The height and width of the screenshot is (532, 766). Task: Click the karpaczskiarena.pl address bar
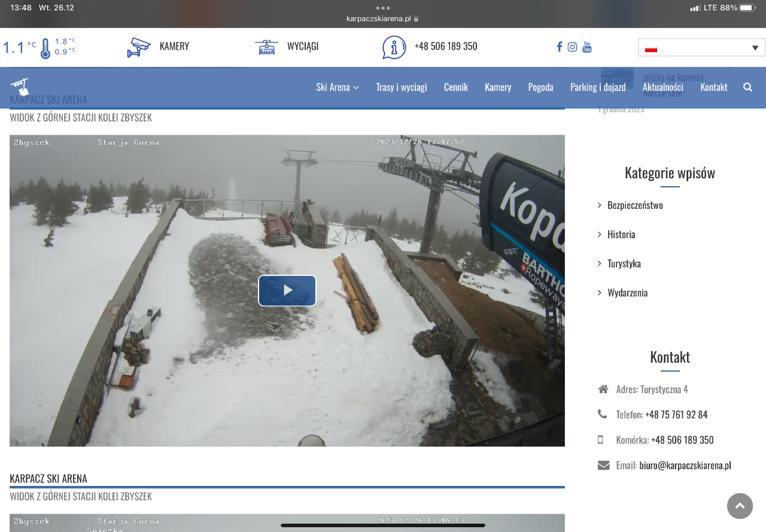pos(382,19)
